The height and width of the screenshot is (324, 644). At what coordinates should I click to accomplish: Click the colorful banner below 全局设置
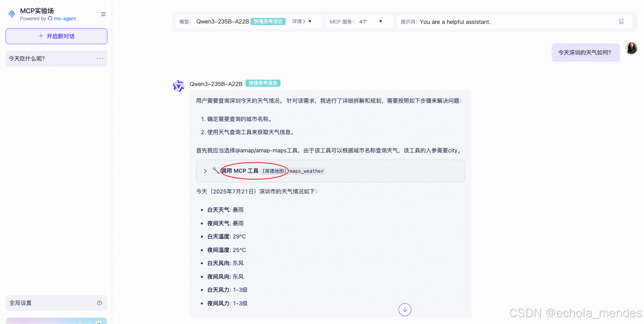coord(56,321)
